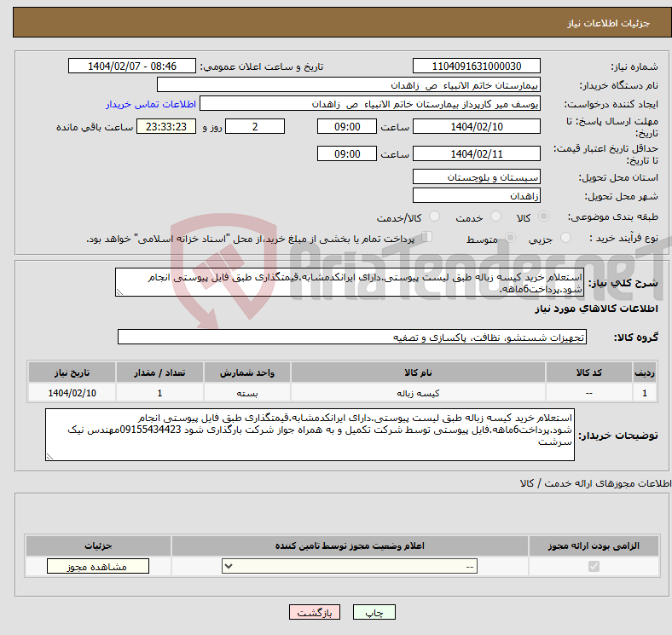Click the کد کالا column header

tap(589, 372)
